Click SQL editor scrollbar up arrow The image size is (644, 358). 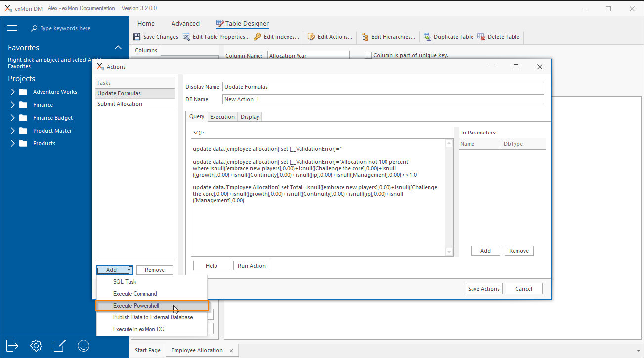tap(449, 143)
